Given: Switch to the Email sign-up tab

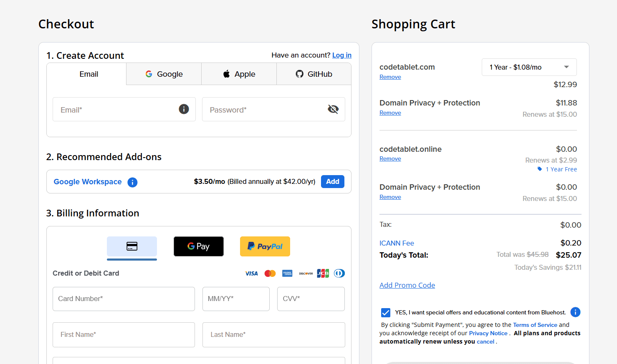Looking at the screenshot, I should coord(89,74).
